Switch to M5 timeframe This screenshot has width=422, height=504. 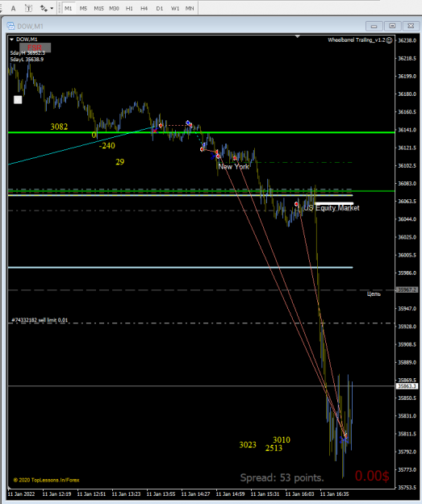click(x=83, y=8)
